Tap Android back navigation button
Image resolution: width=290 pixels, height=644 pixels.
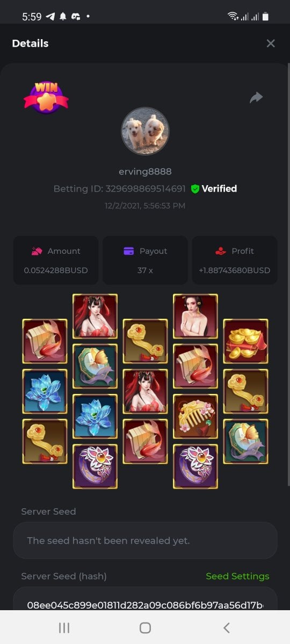[x=227, y=627]
